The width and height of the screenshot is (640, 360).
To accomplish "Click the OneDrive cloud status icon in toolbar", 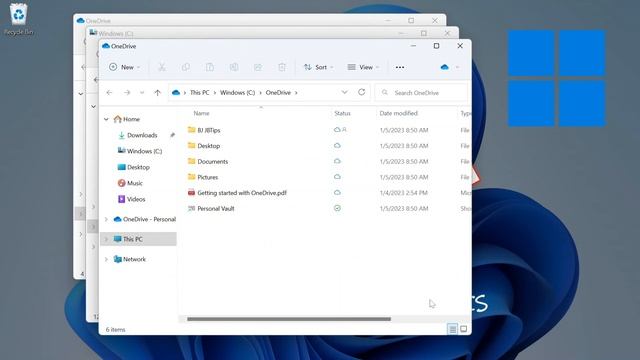I will point(445,67).
